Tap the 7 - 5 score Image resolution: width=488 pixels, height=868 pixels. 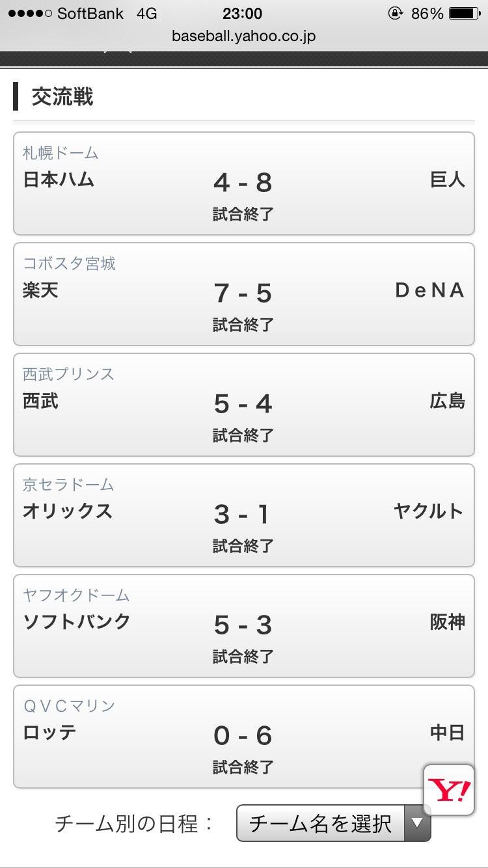[x=243, y=293]
